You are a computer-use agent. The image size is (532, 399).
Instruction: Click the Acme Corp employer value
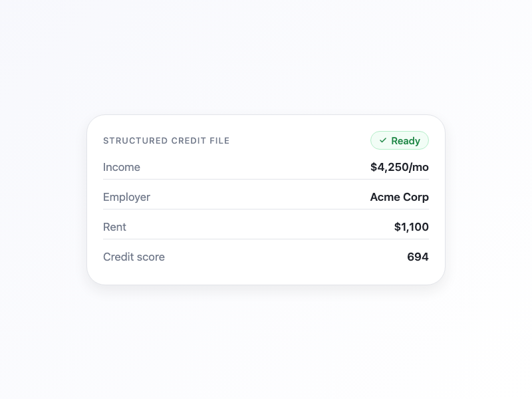pos(399,197)
